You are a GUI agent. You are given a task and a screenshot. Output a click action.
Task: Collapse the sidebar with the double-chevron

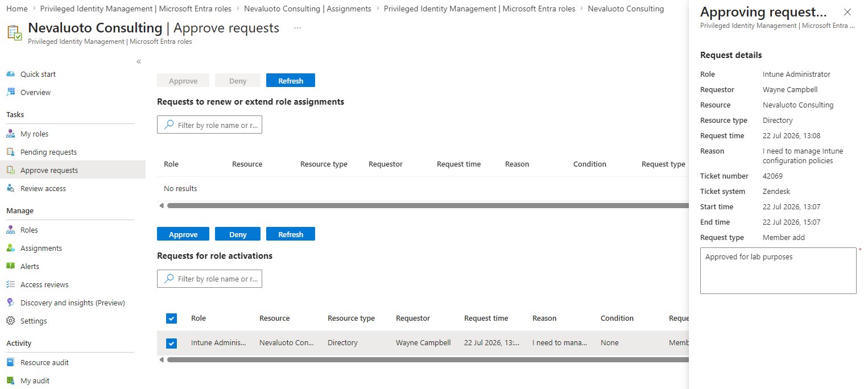point(139,61)
